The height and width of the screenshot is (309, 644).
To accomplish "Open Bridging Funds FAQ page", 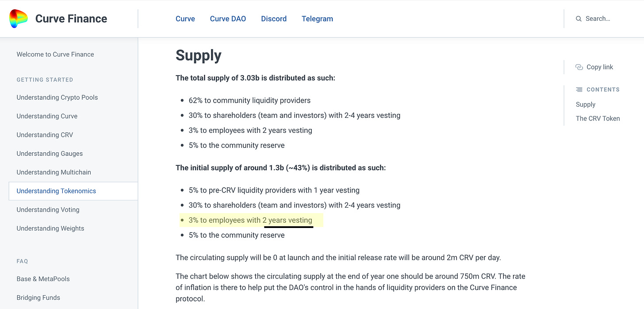I will pyautogui.click(x=38, y=297).
